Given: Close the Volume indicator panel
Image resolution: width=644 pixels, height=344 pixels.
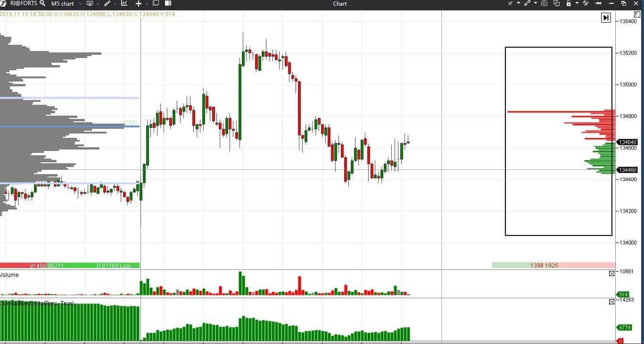Looking at the screenshot, I should pos(611,273).
